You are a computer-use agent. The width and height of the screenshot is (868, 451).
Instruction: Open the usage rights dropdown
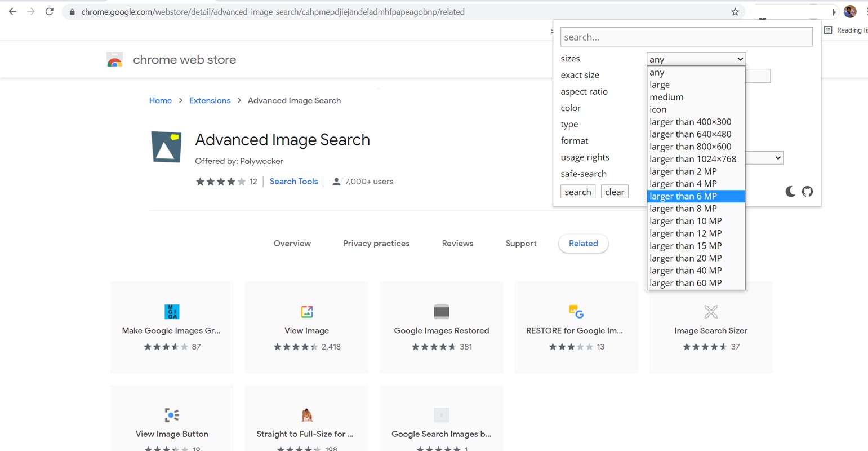click(x=764, y=158)
